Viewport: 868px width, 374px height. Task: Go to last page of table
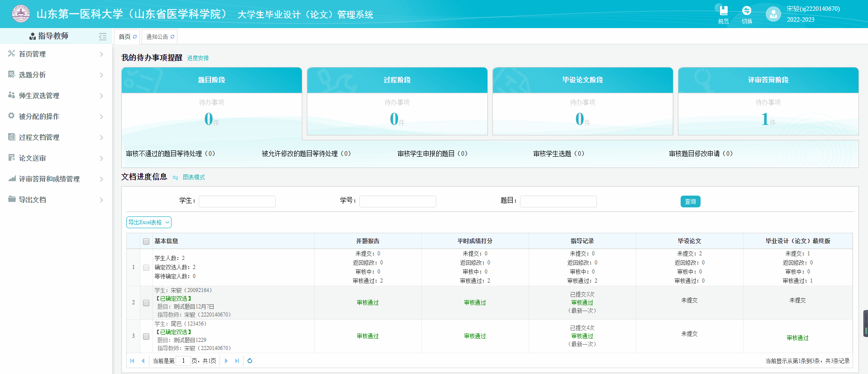click(237, 361)
